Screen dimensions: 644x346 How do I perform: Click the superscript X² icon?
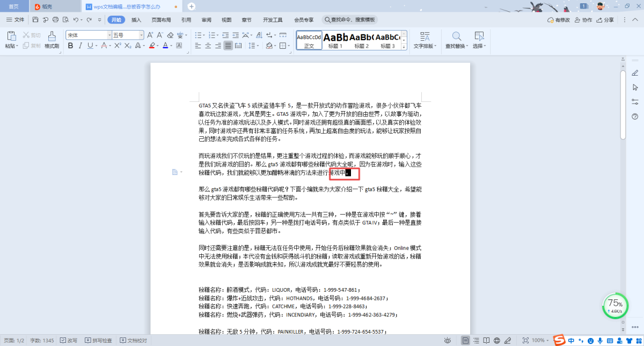(118, 46)
